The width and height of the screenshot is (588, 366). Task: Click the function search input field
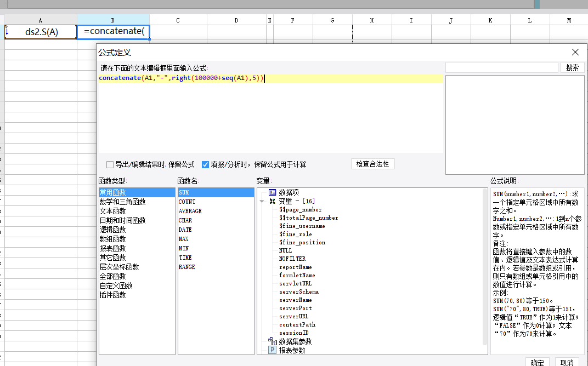[501, 67]
